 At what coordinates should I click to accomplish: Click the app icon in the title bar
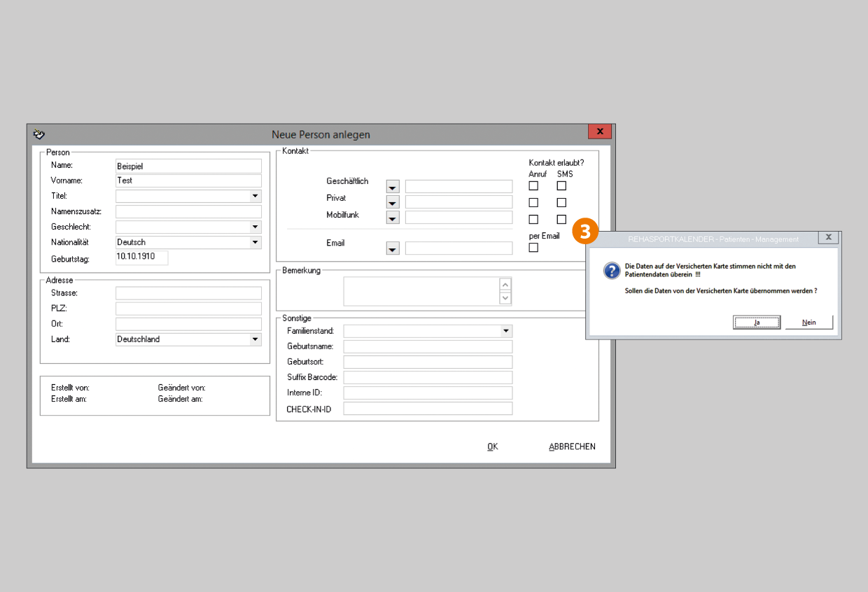(x=39, y=134)
